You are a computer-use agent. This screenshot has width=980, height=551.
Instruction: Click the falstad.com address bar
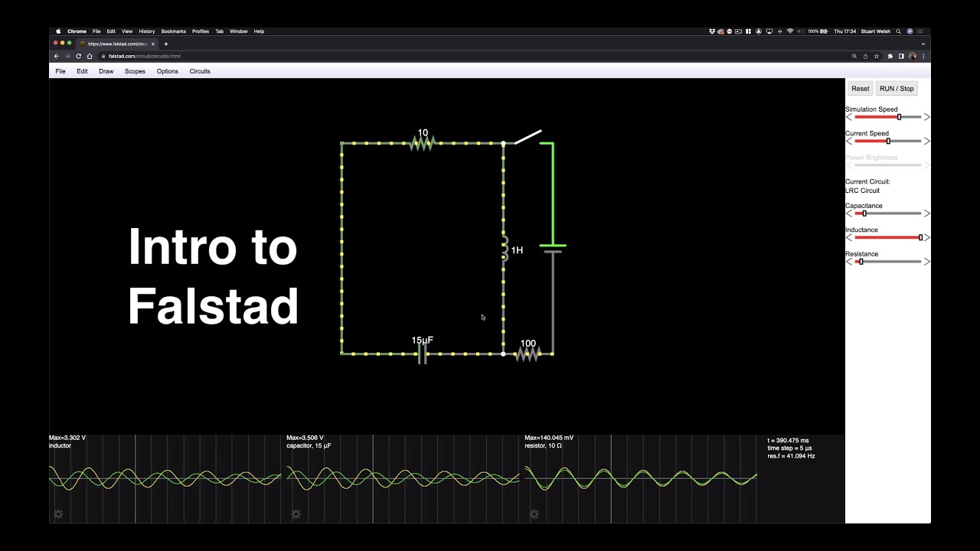click(475, 56)
